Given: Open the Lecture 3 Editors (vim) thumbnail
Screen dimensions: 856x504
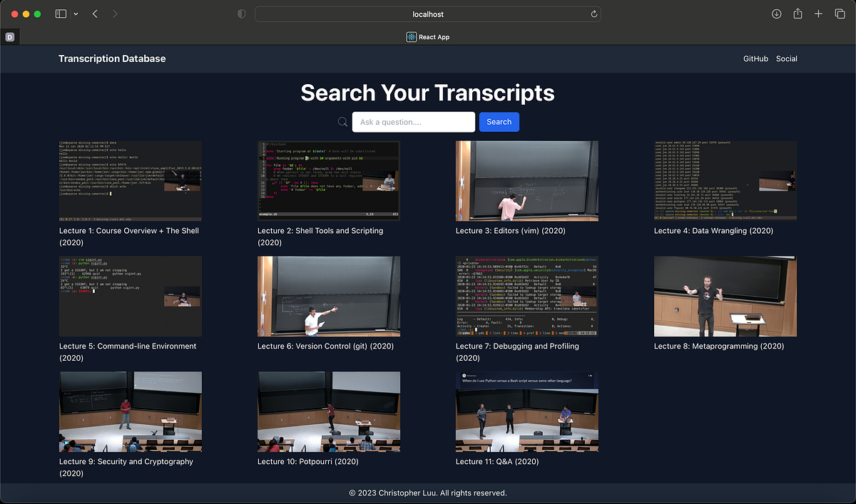Looking at the screenshot, I should [x=526, y=180].
